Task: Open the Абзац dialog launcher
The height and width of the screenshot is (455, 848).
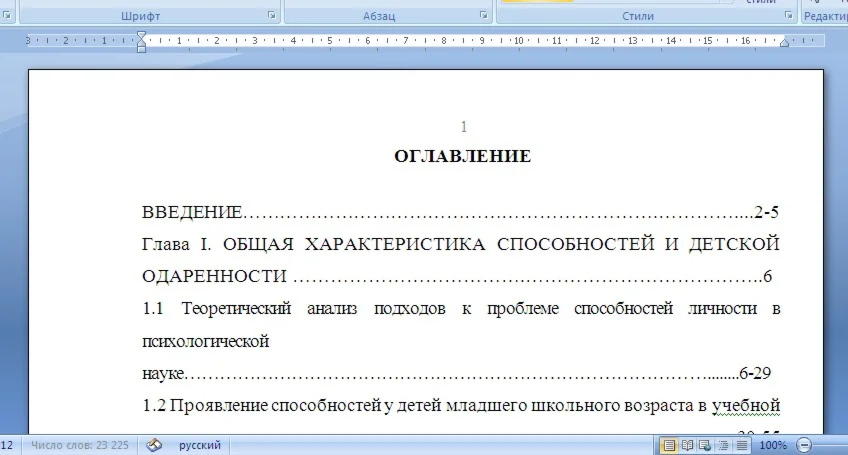Action: point(483,15)
